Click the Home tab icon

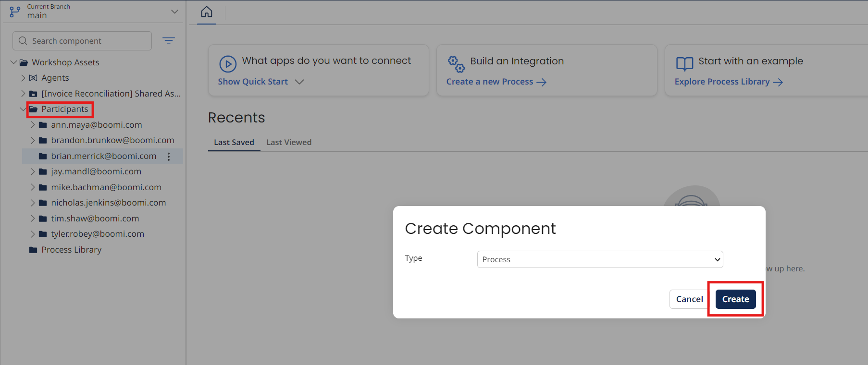(207, 12)
